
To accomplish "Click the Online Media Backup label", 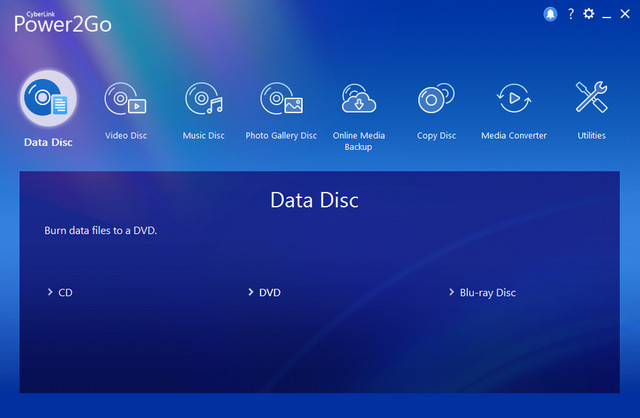I will (x=359, y=141).
